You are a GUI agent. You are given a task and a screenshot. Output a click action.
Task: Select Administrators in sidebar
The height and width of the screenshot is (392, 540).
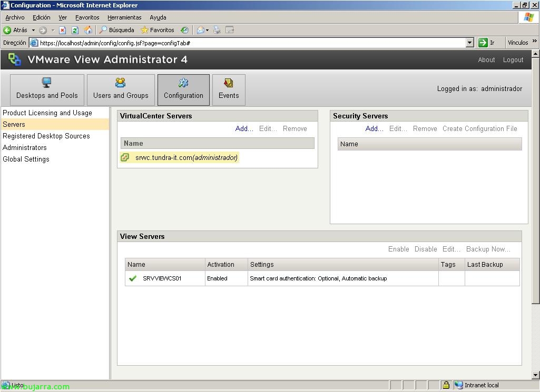24,147
